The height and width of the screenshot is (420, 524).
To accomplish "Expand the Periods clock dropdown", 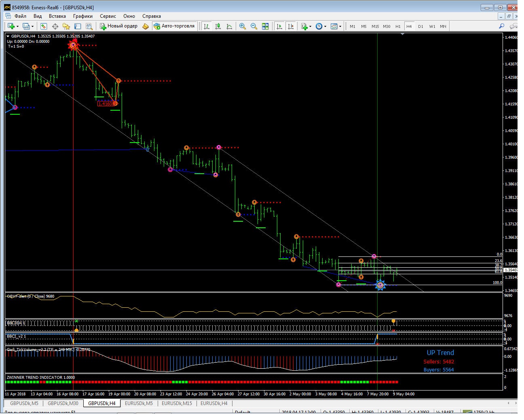I will click(325, 27).
